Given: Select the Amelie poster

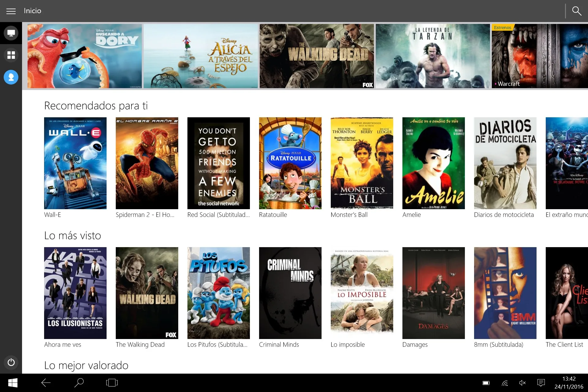Looking at the screenshot, I should click(434, 163).
